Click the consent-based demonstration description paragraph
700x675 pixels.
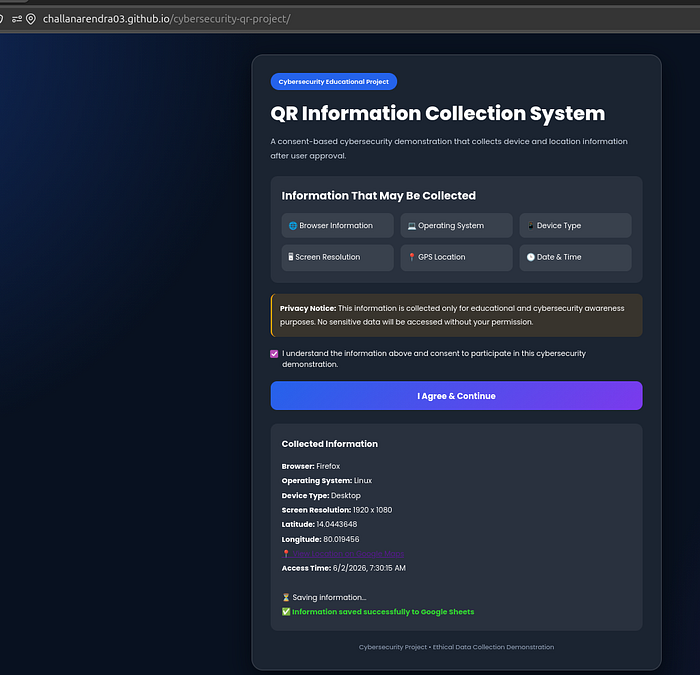pyautogui.click(x=449, y=148)
